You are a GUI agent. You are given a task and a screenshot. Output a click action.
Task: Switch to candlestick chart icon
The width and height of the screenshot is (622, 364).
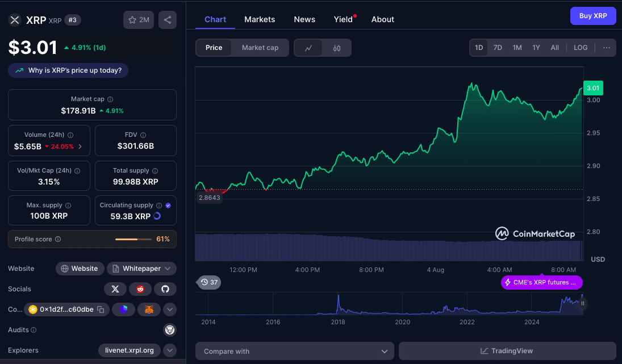coord(337,48)
